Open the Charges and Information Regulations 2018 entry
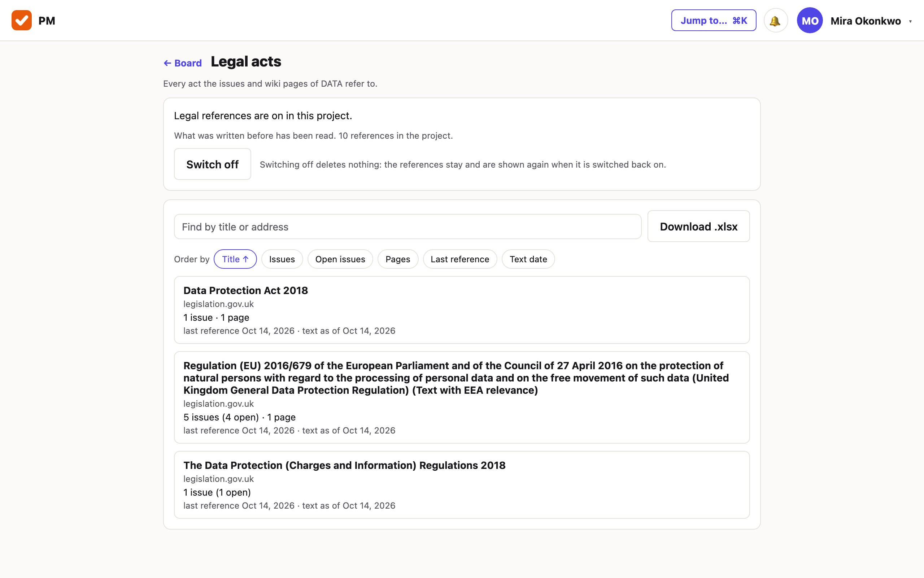This screenshot has height=578, width=924. point(462,485)
